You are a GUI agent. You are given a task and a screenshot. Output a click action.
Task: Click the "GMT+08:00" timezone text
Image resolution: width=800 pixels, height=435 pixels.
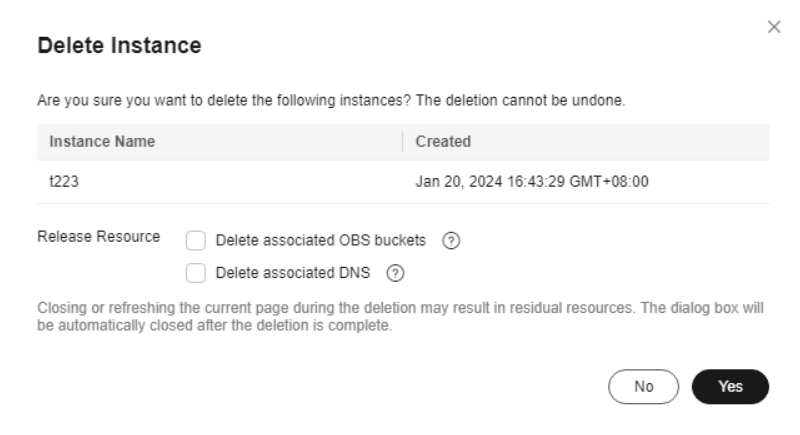(609, 182)
